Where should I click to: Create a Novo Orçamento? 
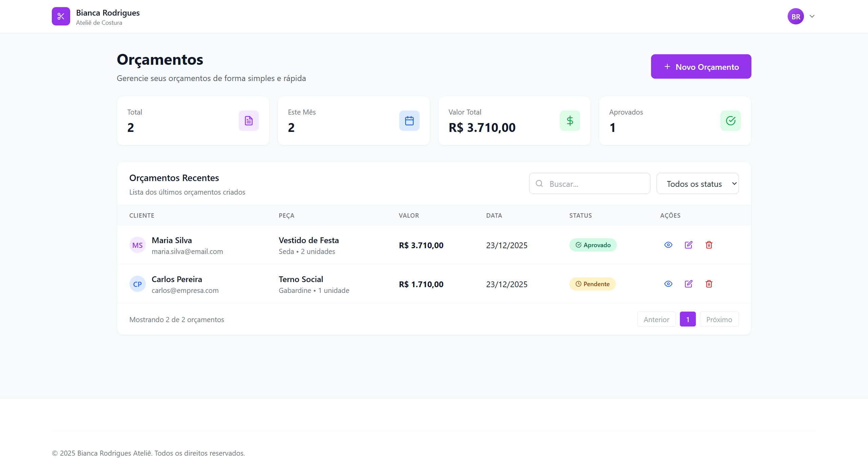point(701,67)
